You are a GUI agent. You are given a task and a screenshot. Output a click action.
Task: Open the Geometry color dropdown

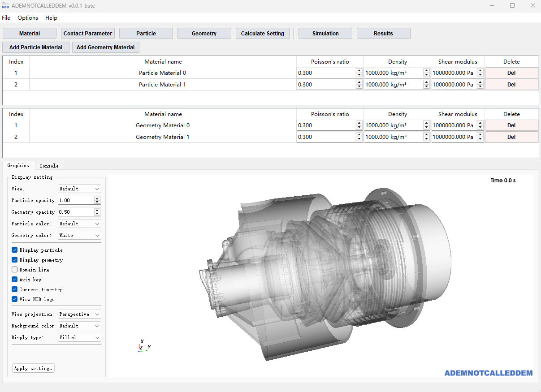(x=79, y=235)
